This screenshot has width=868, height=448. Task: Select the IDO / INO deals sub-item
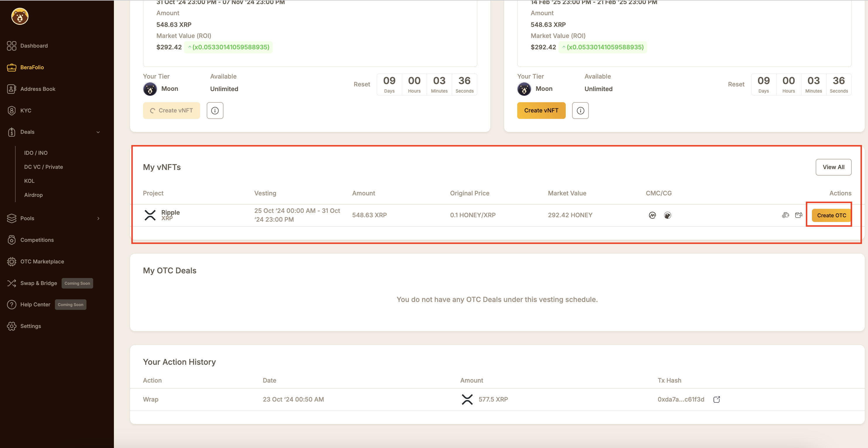(36, 153)
